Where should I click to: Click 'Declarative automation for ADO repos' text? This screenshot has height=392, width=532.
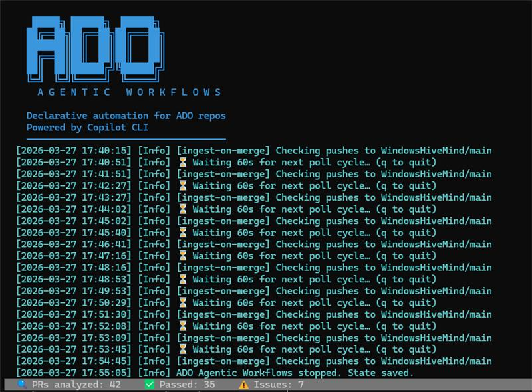[126, 116]
